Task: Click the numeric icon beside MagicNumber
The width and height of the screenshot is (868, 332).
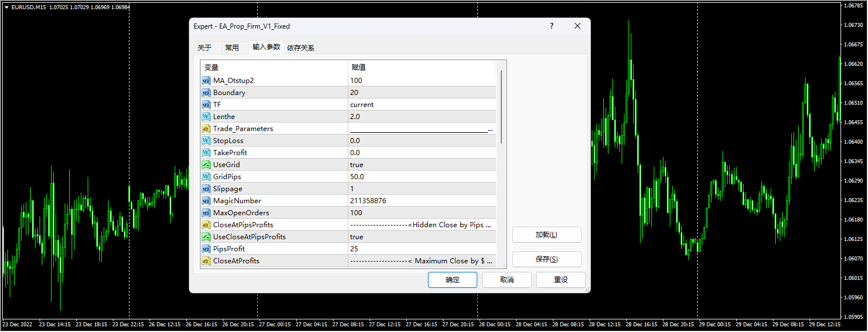Action: click(206, 200)
